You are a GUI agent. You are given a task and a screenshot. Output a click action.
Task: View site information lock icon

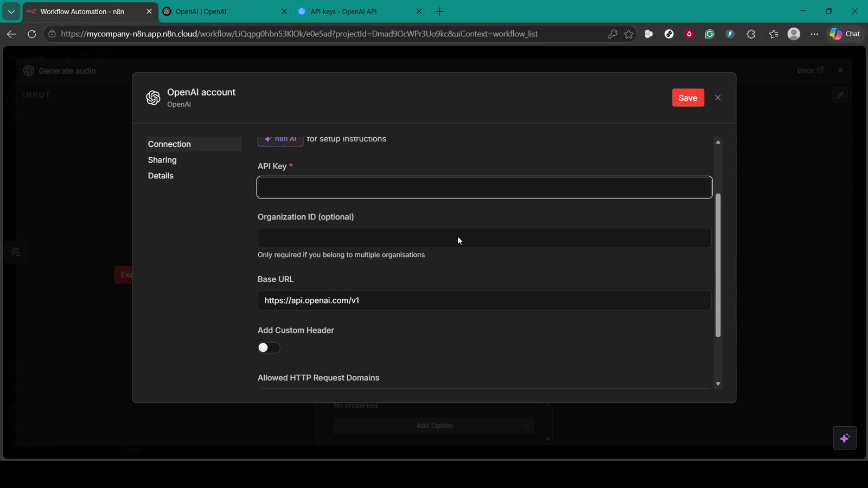(52, 34)
